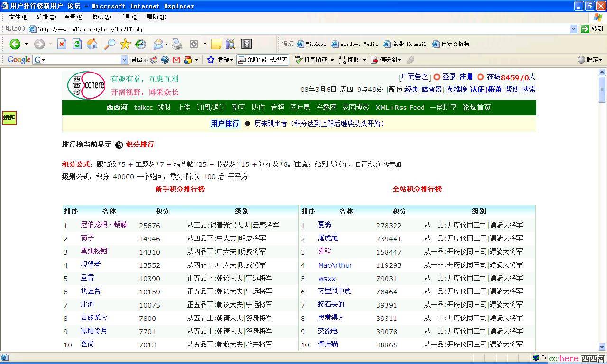Click in the URL address field
Image resolution: width=607 pixels, height=364 pixels.
(303, 29)
